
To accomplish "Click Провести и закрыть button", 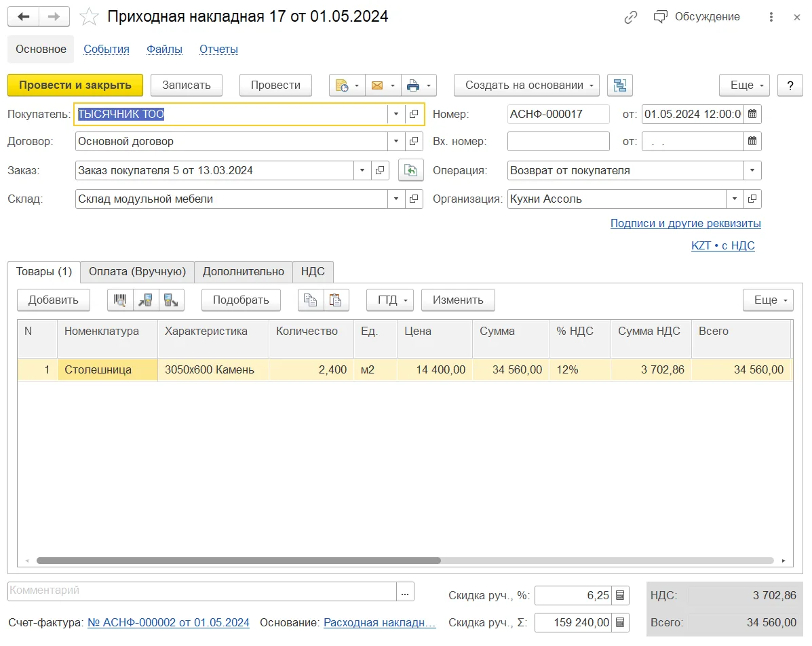I will click(75, 85).
